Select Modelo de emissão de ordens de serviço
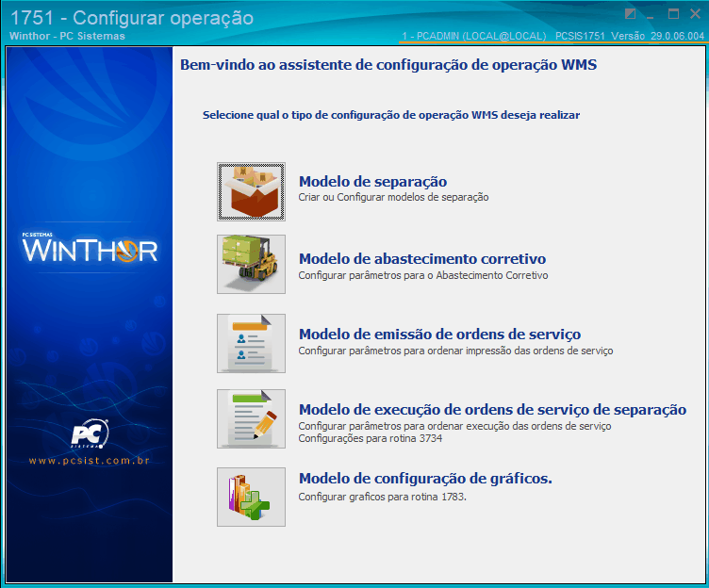Screen dimensions: 709x588 [439, 335]
